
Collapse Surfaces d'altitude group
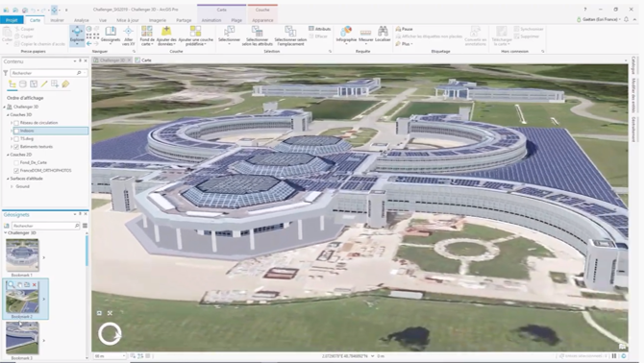(8, 179)
